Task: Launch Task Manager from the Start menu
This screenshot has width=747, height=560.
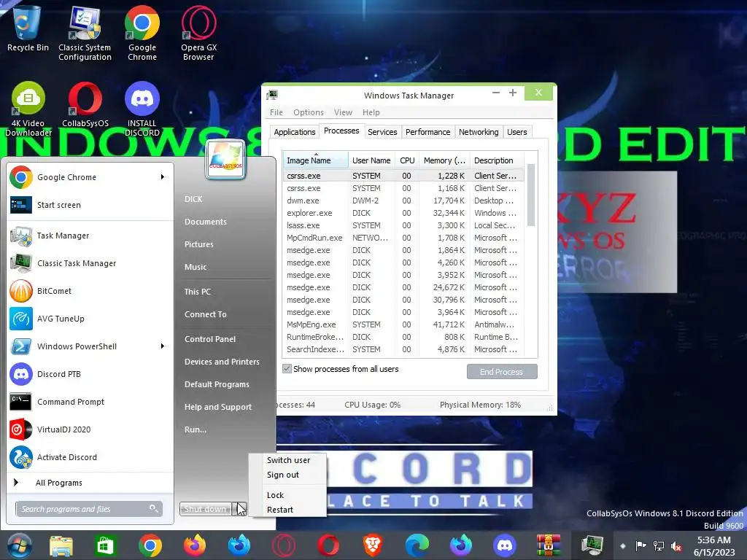Action: click(88, 236)
